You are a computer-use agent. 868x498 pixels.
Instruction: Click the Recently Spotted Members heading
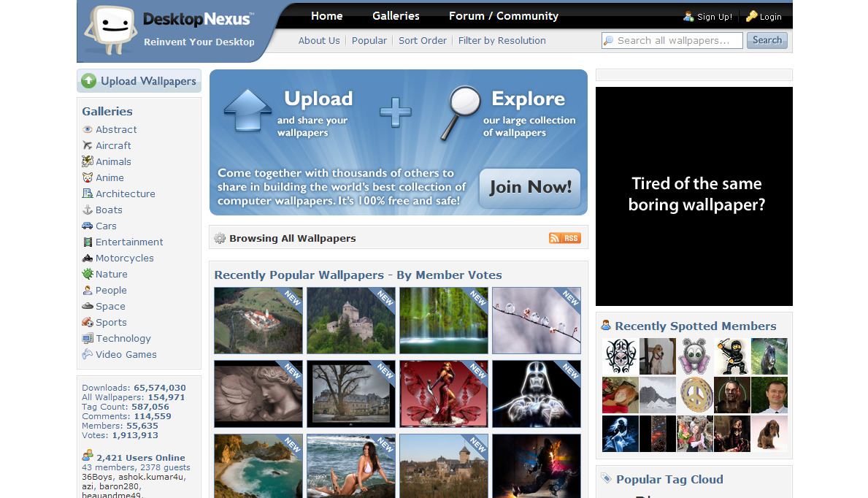[x=695, y=326]
